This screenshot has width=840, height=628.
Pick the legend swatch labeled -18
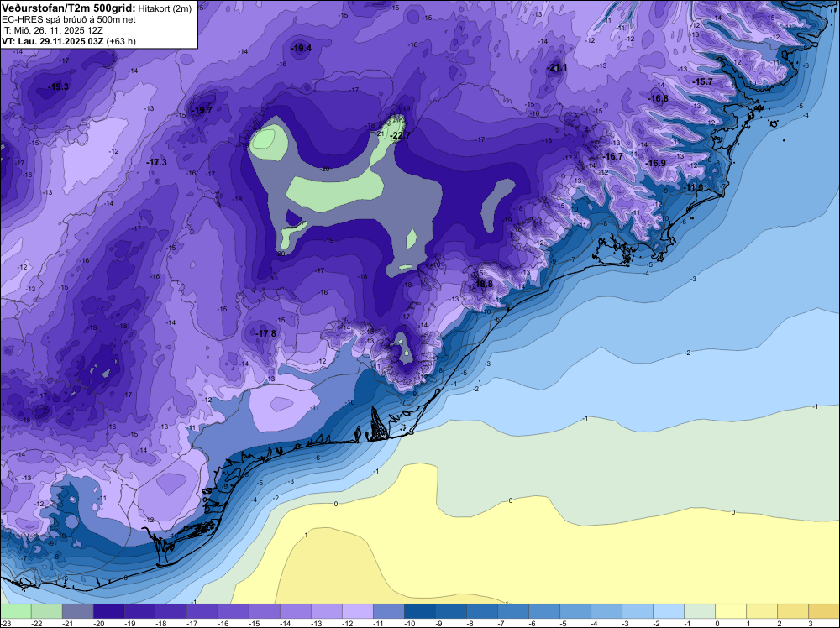pos(171,611)
